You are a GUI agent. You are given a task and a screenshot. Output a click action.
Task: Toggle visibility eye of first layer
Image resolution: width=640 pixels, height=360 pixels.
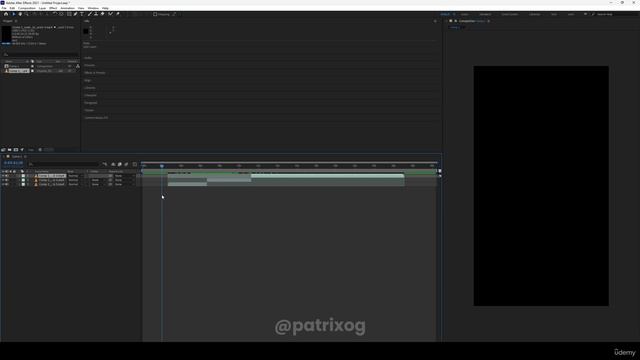pos(3,176)
